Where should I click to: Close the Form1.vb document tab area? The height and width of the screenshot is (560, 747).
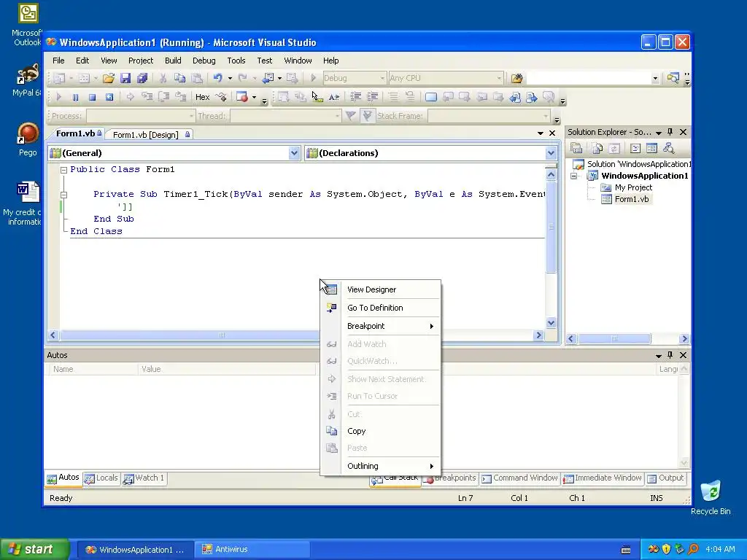pyautogui.click(x=552, y=133)
